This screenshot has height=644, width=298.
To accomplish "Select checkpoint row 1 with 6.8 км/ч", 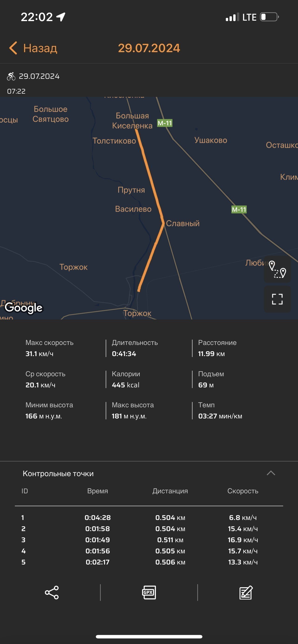I will pos(149,517).
